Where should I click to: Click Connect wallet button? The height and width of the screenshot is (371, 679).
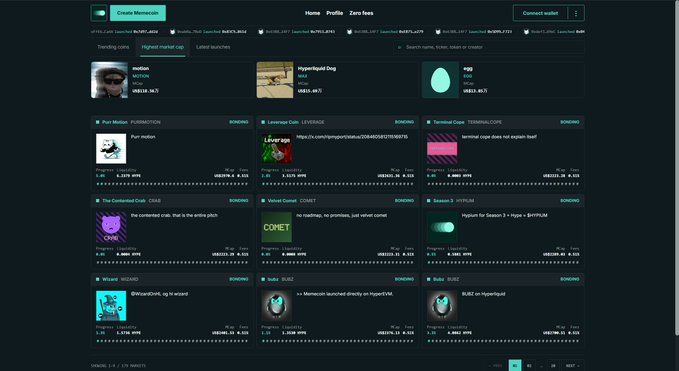pyautogui.click(x=540, y=13)
